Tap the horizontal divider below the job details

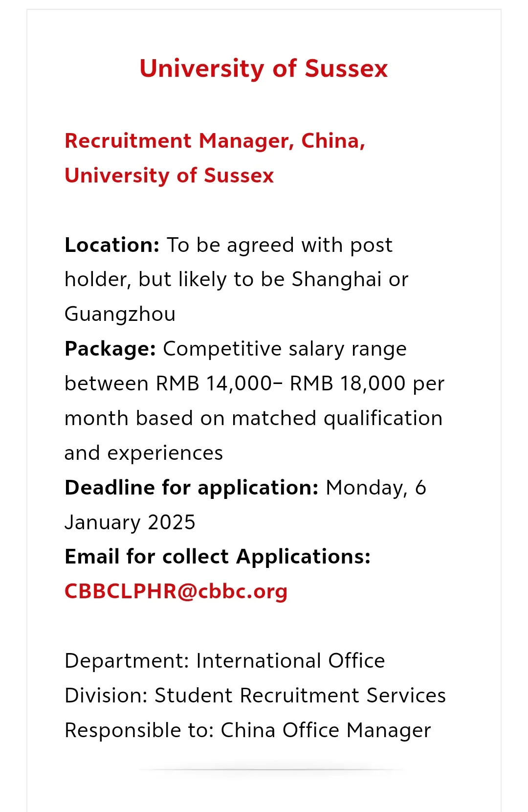pyautogui.click(x=271, y=769)
